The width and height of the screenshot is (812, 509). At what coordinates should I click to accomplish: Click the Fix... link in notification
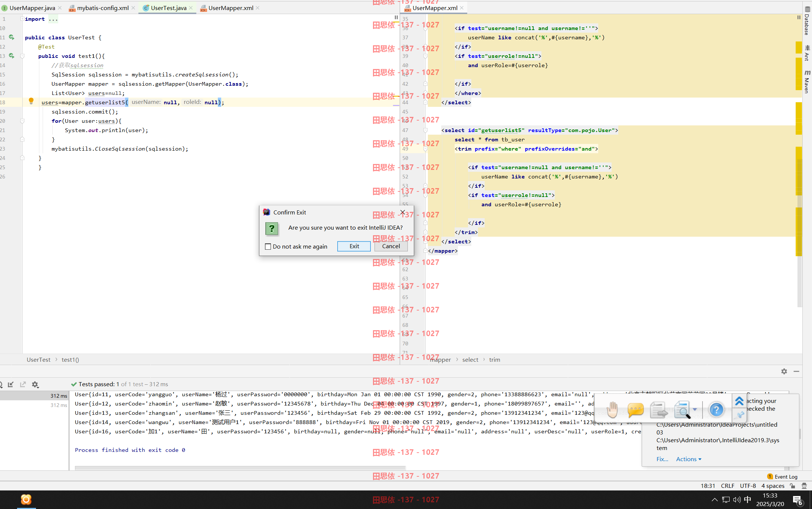(x=662, y=459)
